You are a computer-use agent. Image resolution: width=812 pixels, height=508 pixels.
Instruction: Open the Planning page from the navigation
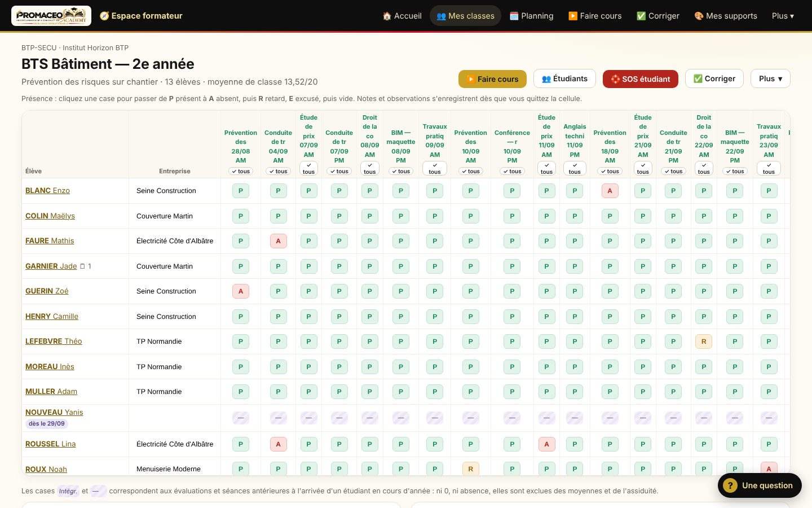coord(531,16)
